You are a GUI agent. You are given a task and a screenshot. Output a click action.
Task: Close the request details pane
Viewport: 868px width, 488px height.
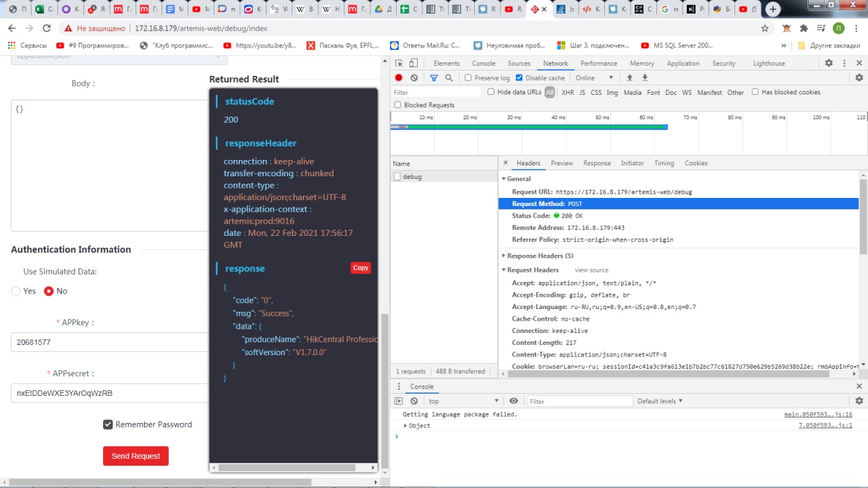click(x=505, y=163)
